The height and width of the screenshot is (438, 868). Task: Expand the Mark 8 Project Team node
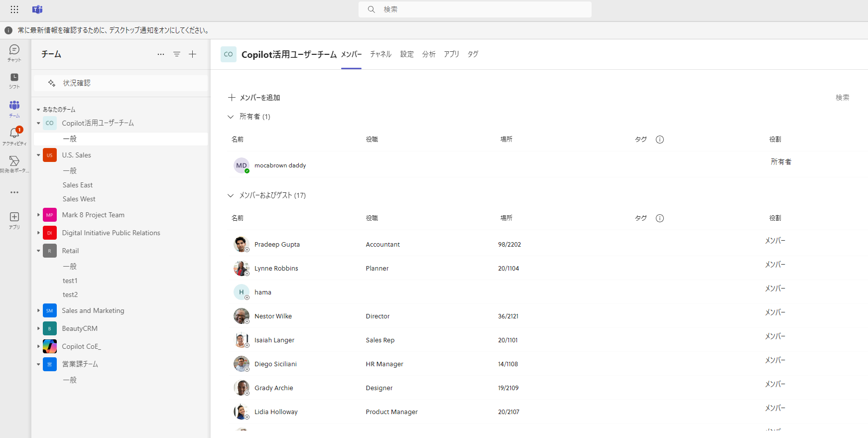coord(38,215)
